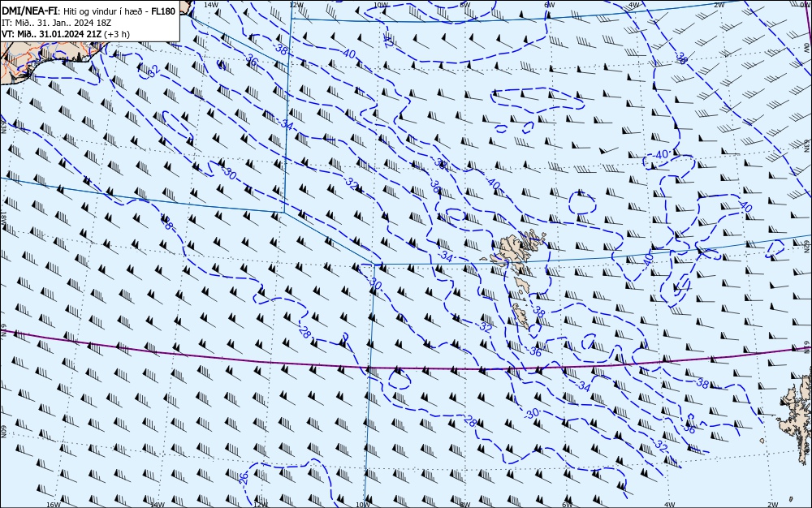Click the "2W" label on the top edge
The height and width of the screenshot is (508, 812).
[719, 5]
